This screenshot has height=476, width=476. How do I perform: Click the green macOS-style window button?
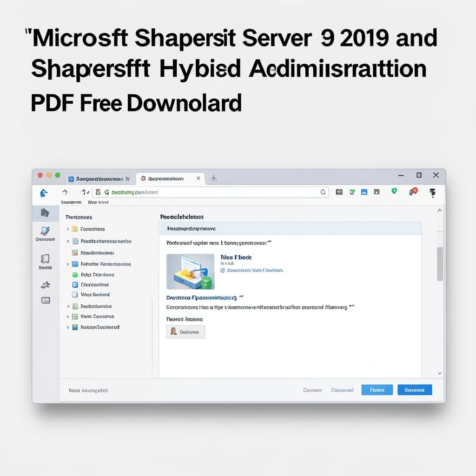tap(58, 175)
